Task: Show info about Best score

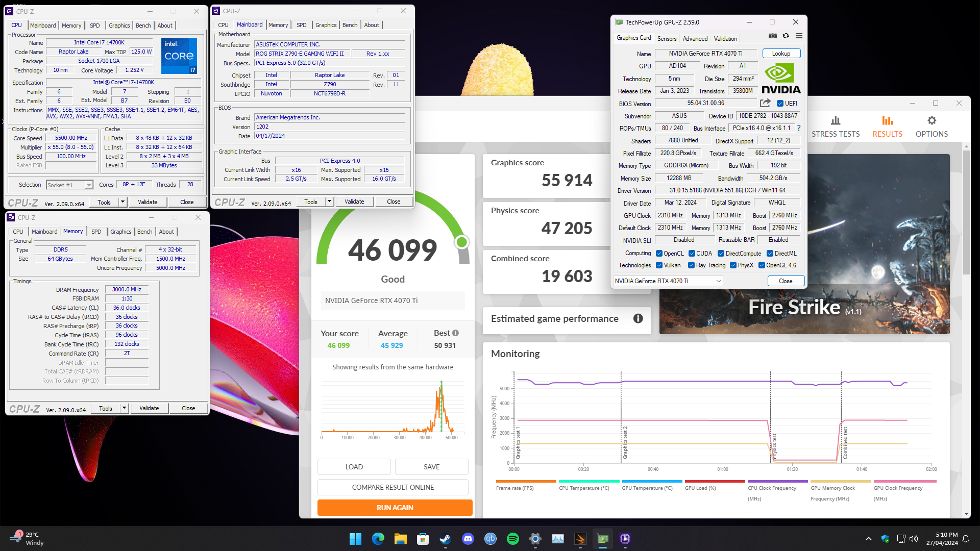Action: (455, 333)
